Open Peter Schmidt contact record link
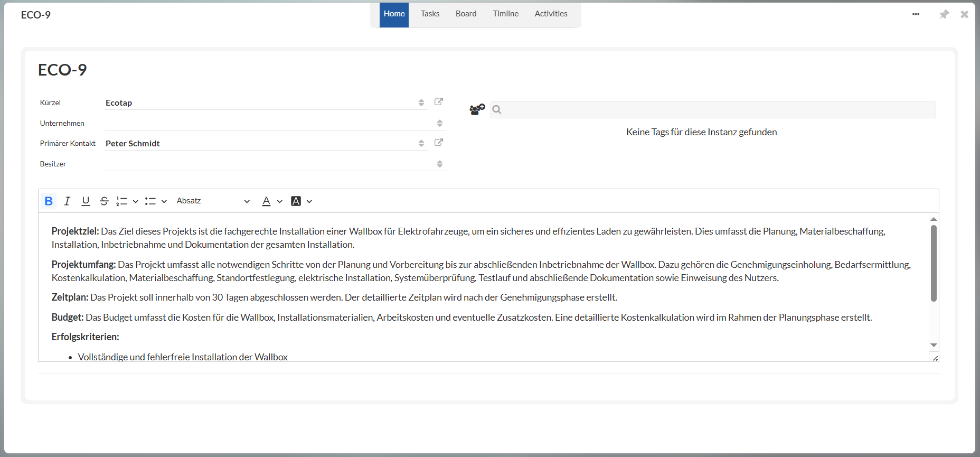This screenshot has height=457, width=980. pyautogui.click(x=438, y=143)
